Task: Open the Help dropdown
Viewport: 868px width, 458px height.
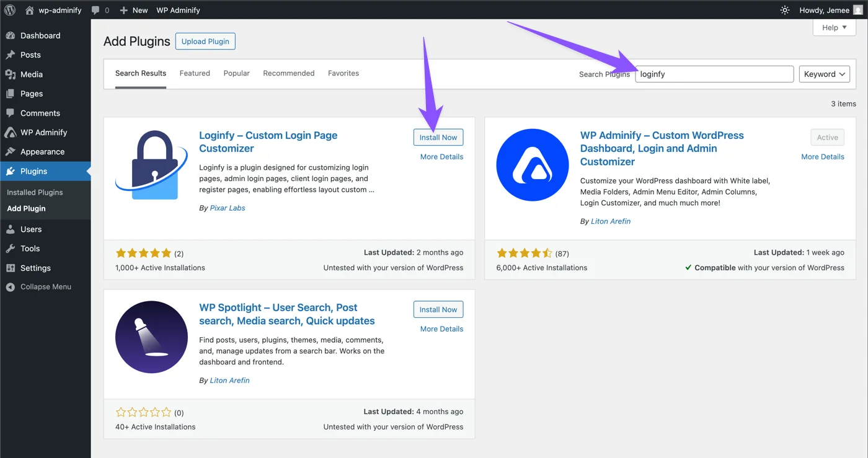Action: pyautogui.click(x=833, y=27)
